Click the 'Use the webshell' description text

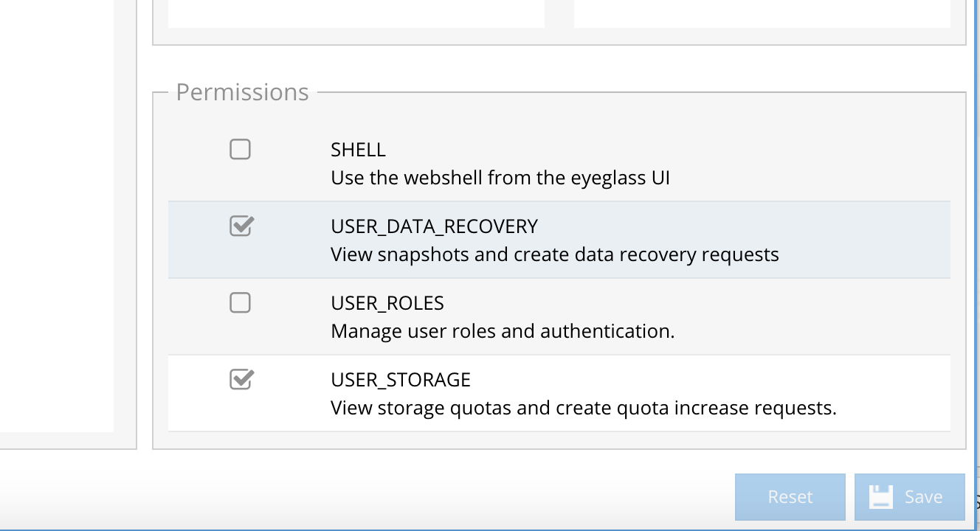coord(500,178)
